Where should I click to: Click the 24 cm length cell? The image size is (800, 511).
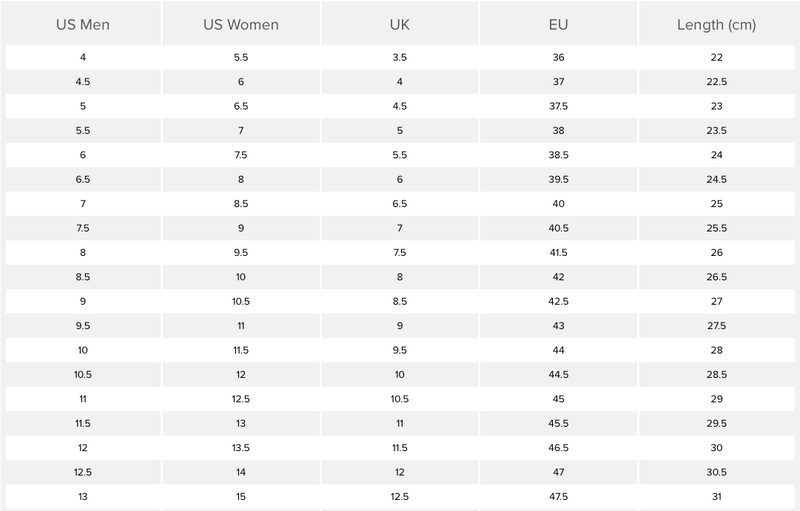(716, 155)
